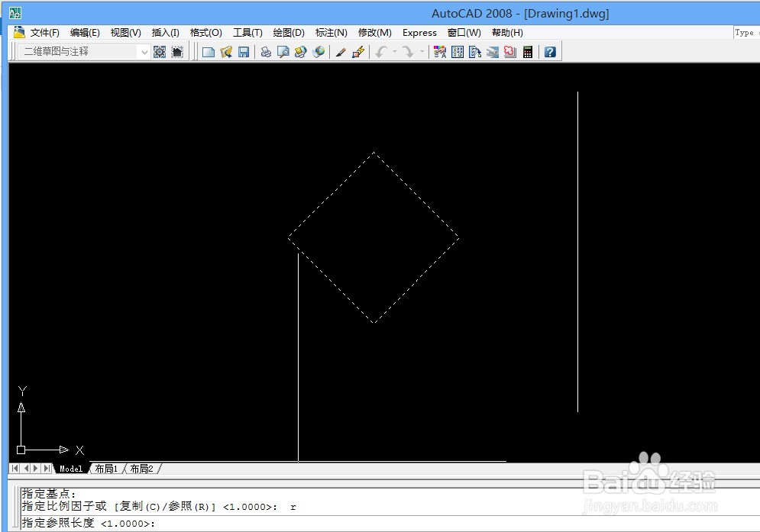Image resolution: width=760 pixels, height=532 pixels.
Task: Click the Block Editor lightning icon
Action: click(x=358, y=52)
